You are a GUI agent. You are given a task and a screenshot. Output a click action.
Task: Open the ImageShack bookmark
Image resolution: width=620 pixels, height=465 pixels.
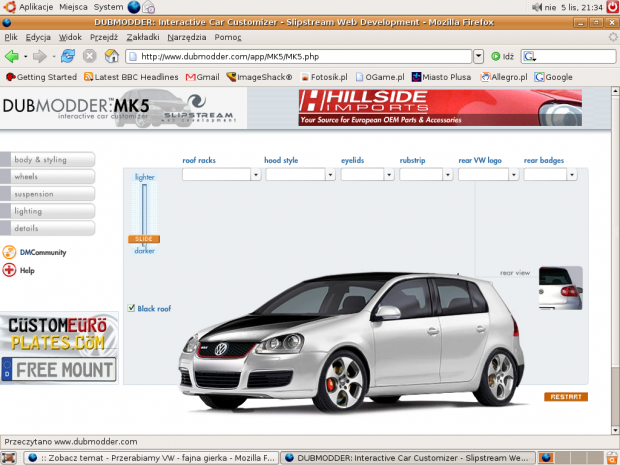tap(259, 77)
